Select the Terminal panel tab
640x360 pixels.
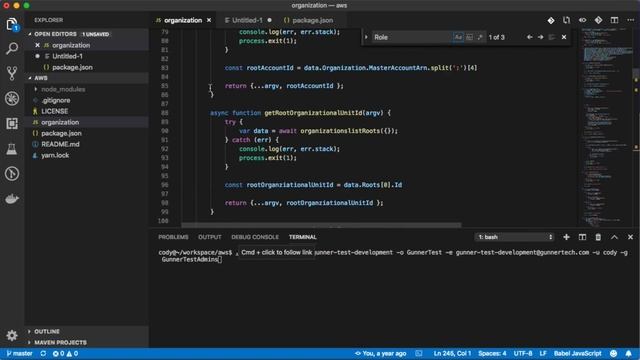tap(303, 237)
